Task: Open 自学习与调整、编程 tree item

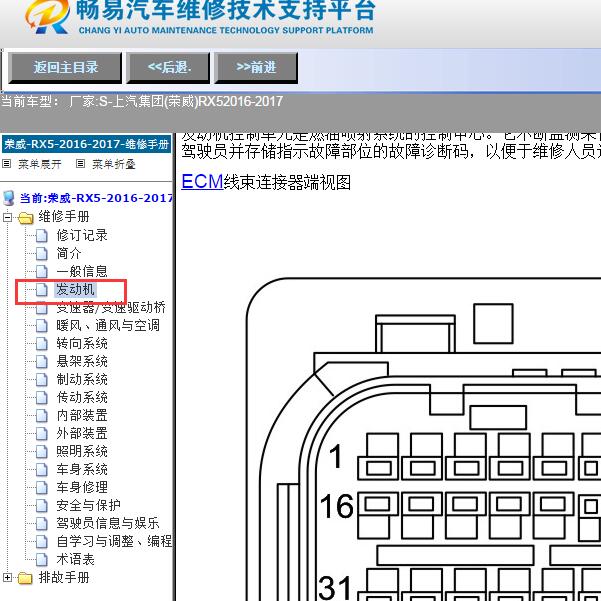Action: point(114,542)
